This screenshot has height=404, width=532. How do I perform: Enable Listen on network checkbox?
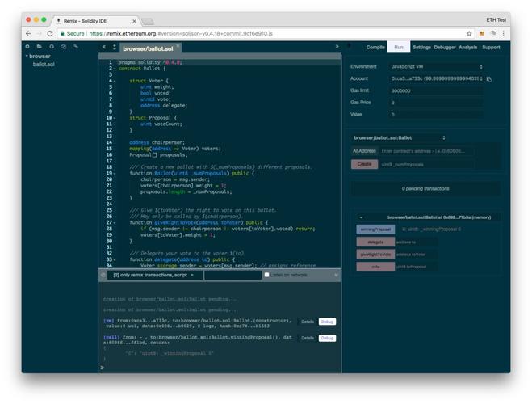(266, 275)
